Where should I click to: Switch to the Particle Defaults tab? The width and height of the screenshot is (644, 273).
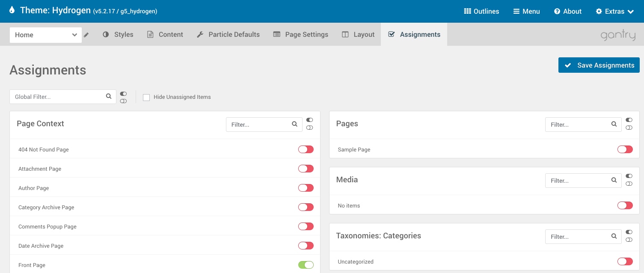tap(228, 35)
